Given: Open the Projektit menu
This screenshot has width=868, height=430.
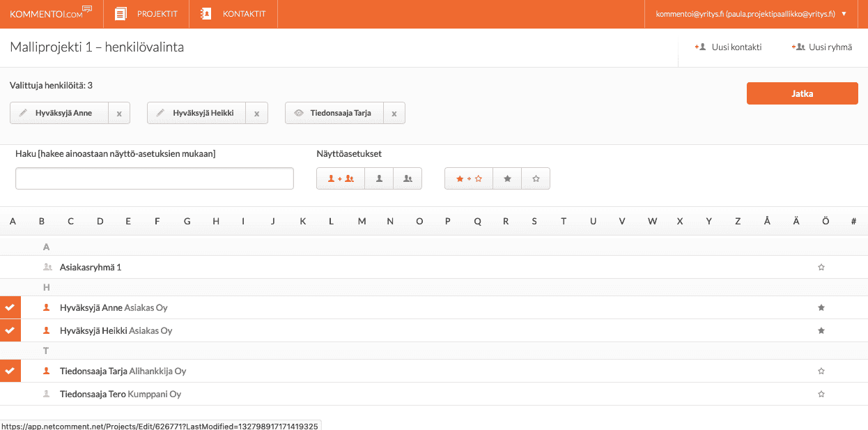Looking at the screenshot, I should (x=146, y=14).
